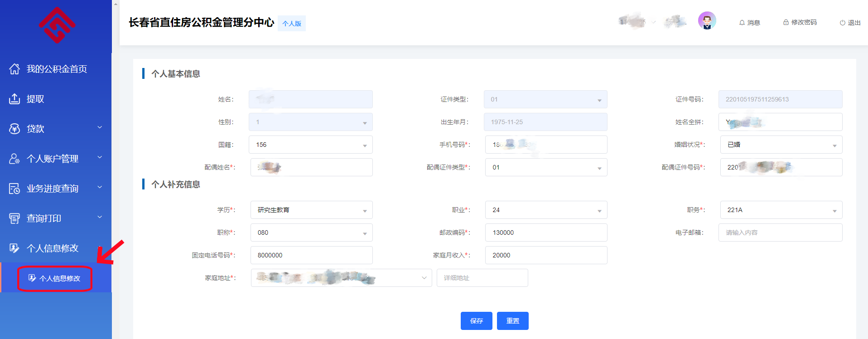The height and width of the screenshot is (339, 868).
Task: Open the 国籍 dropdown showing 156
Action: pyautogui.click(x=311, y=145)
